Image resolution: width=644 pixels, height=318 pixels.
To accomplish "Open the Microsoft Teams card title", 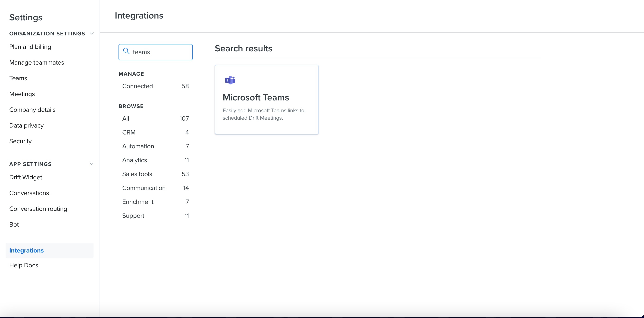I will 256,97.
